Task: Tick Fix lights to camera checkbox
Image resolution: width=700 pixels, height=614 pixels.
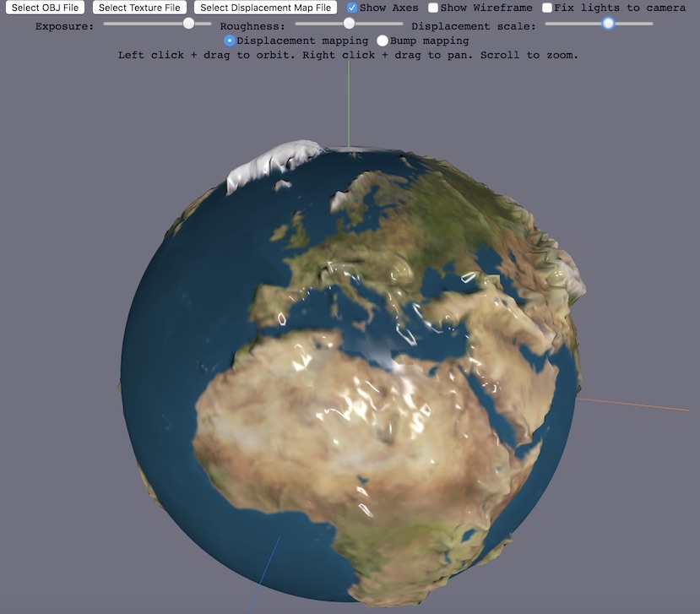Action: (x=547, y=8)
